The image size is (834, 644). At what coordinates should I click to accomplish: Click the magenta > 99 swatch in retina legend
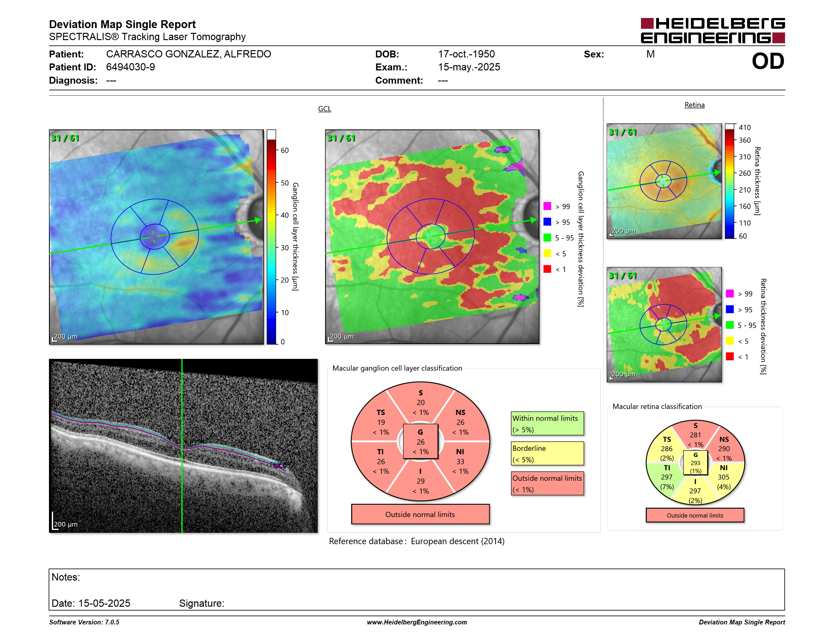point(730,293)
